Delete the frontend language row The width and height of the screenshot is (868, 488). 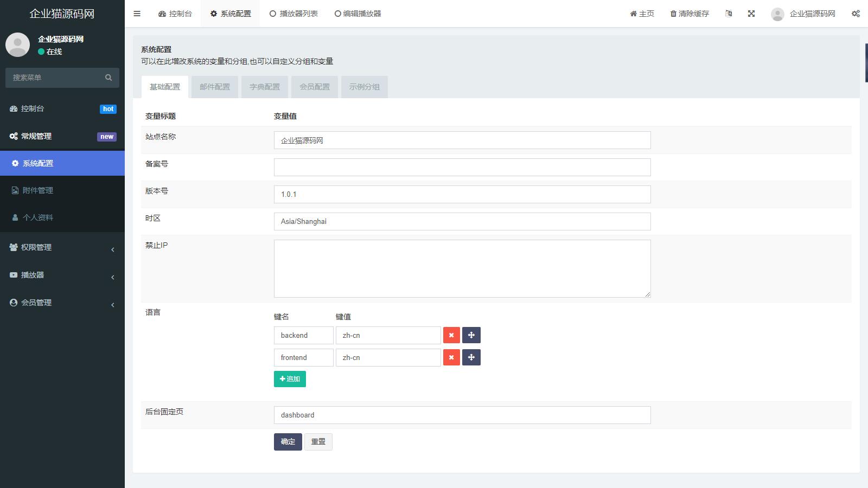click(451, 357)
